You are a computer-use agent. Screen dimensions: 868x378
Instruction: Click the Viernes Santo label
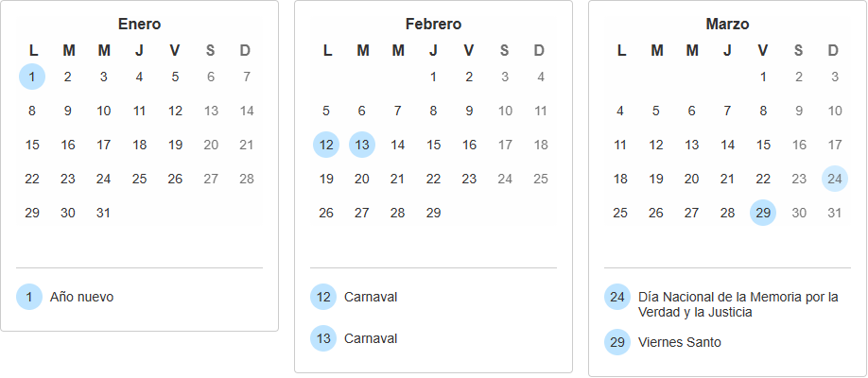[680, 342]
